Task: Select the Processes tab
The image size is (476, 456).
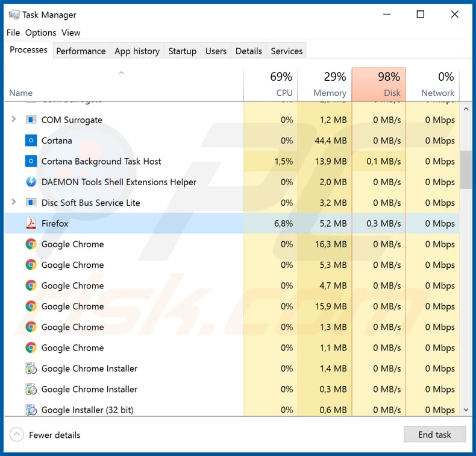Action: 28,50
